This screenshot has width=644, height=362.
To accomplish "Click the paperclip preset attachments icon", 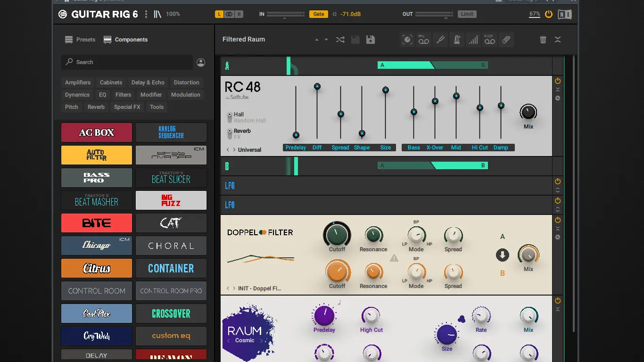I will pos(506,40).
